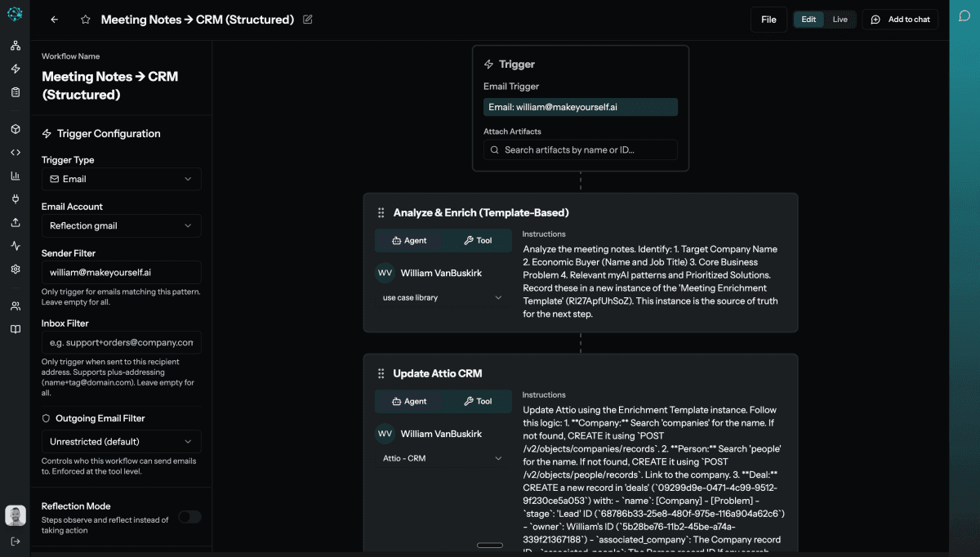Select the lightning (triggers) sidebar icon
Viewport: 980px width, 557px height.
point(15,70)
